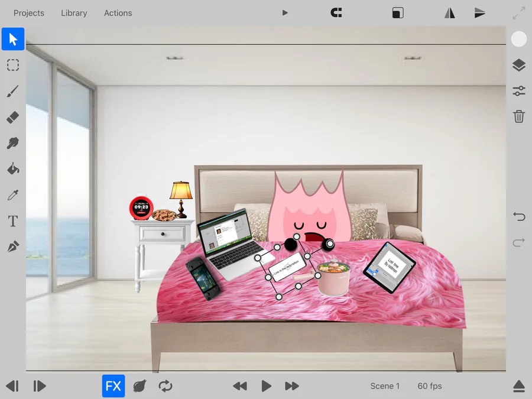Image resolution: width=532 pixels, height=399 pixels.
Task: Delete selection with the trash icon
Action: click(519, 116)
